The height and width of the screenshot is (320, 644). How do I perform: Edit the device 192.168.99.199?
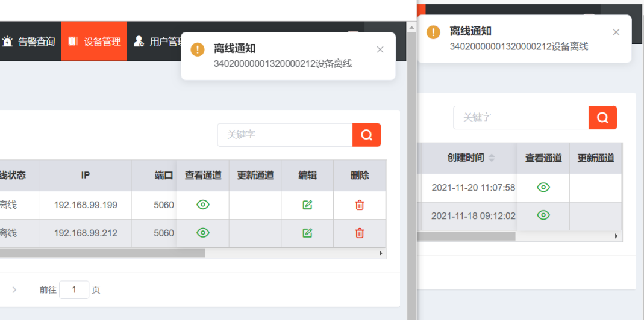pyautogui.click(x=307, y=205)
